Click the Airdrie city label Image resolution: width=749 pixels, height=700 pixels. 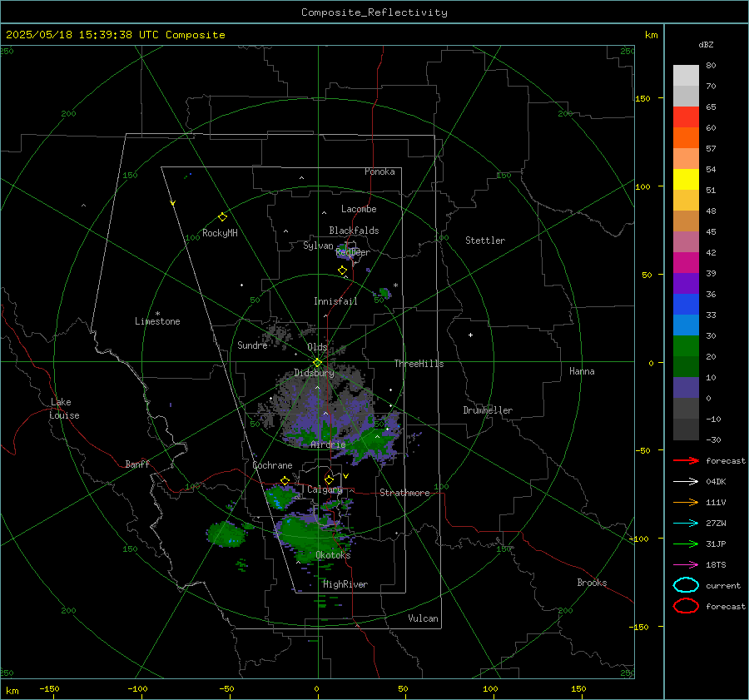328,444
